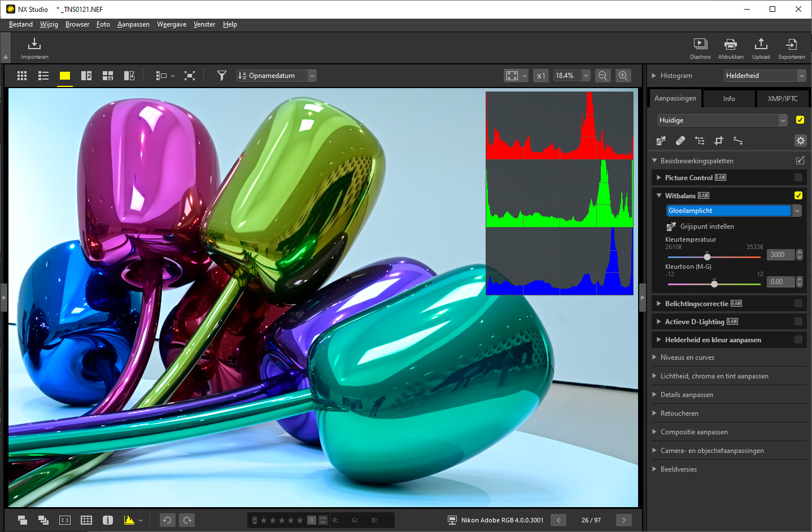Open the Helderheid histogram dropdown
The width and height of the screenshot is (812, 532).
point(765,76)
